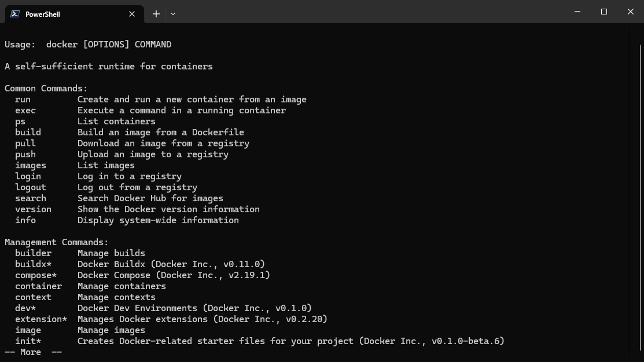
Task: Click the 'extension*' command entry
Action: click(x=41, y=319)
